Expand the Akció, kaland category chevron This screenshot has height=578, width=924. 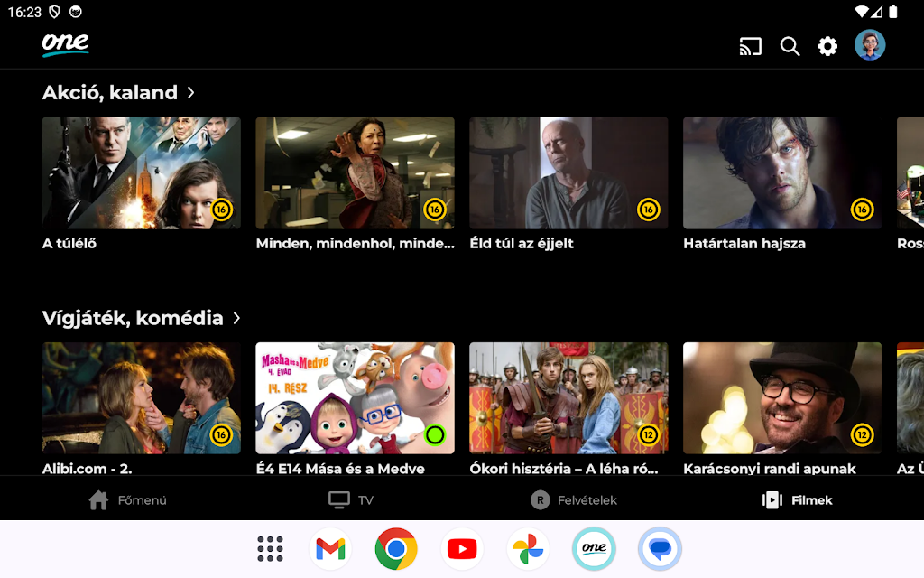[x=191, y=92]
